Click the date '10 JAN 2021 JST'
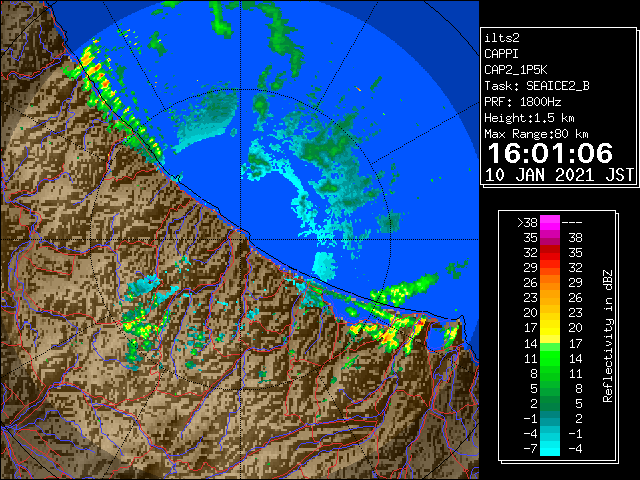The height and width of the screenshot is (480, 640). 559,175
